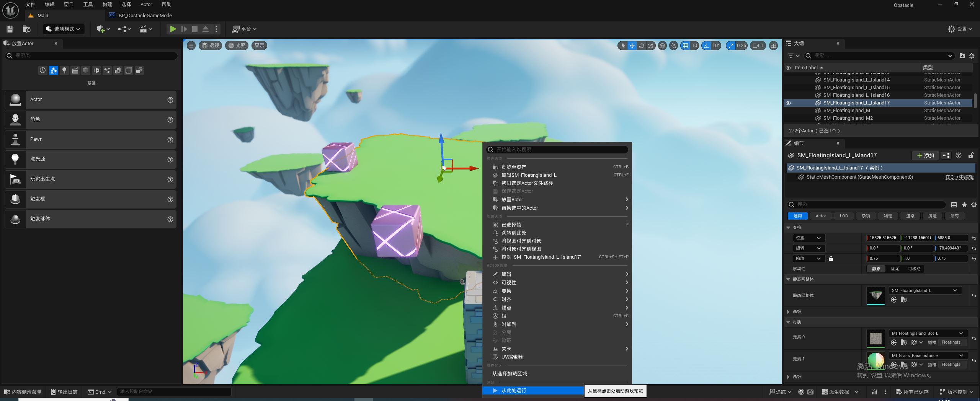Set mobility to 静态

pyautogui.click(x=876, y=269)
